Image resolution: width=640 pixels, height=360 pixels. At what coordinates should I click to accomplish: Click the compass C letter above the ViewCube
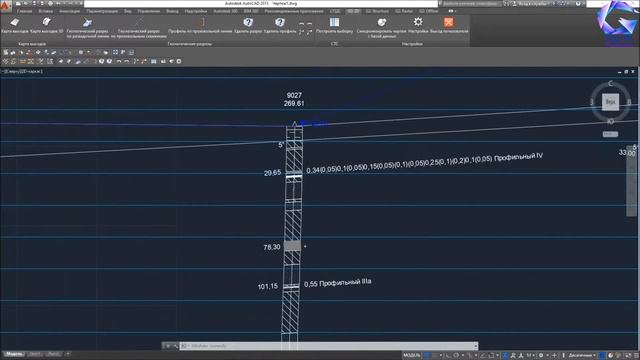[610, 83]
